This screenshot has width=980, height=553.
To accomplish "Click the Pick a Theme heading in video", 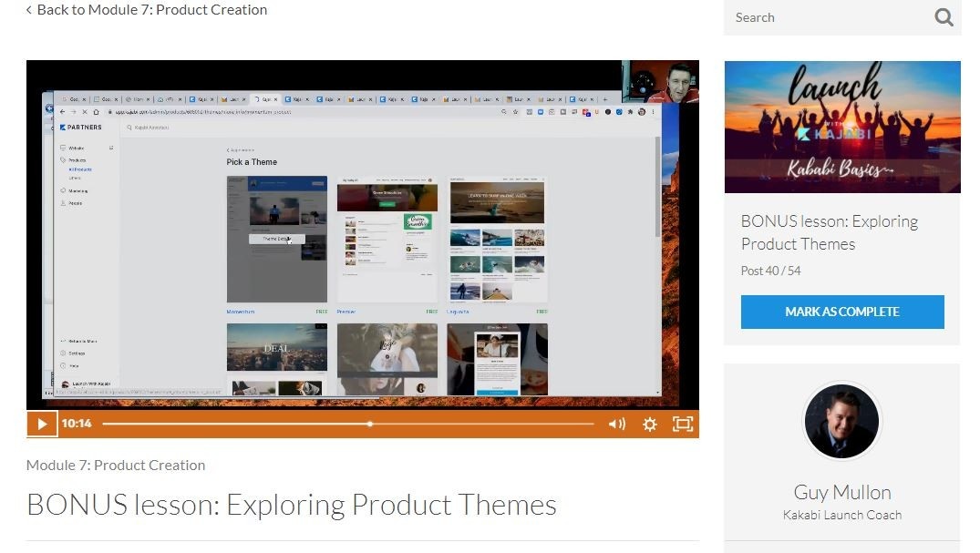I will [252, 162].
